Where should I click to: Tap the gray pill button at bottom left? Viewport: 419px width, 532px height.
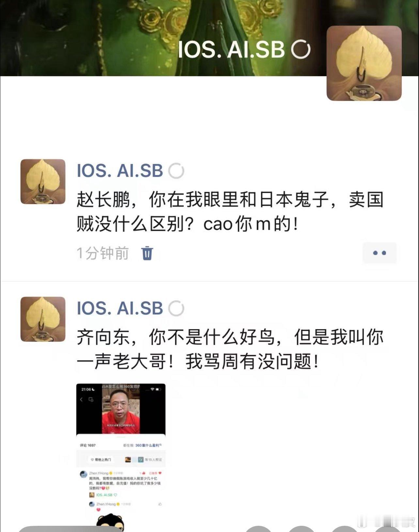click(69, 529)
